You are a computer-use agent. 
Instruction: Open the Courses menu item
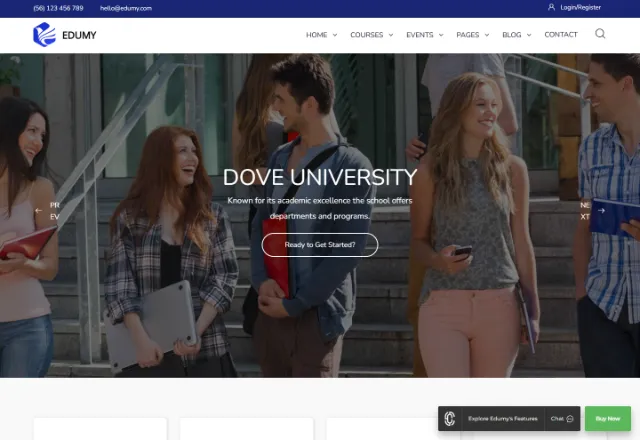click(367, 35)
